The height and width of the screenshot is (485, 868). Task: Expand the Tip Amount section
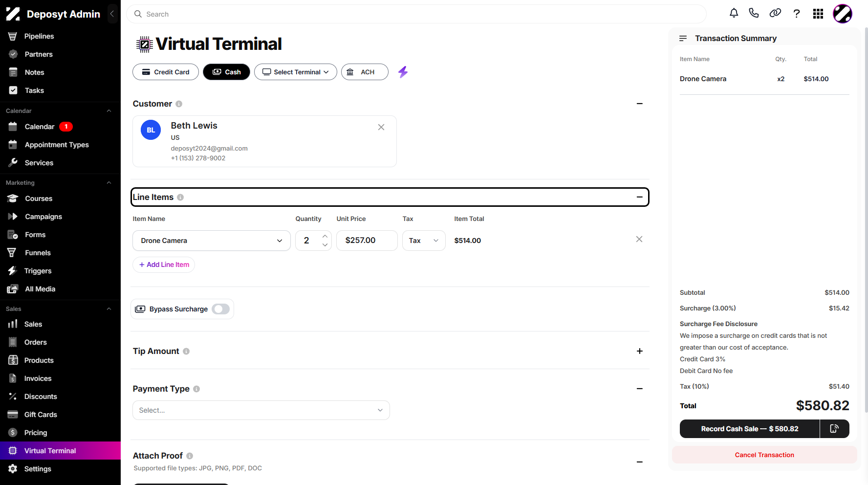coord(639,351)
